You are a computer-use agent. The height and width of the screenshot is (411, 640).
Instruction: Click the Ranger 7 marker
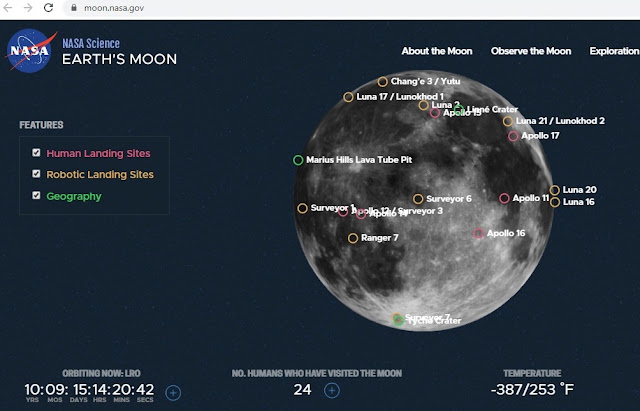pyautogui.click(x=353, y=238)
